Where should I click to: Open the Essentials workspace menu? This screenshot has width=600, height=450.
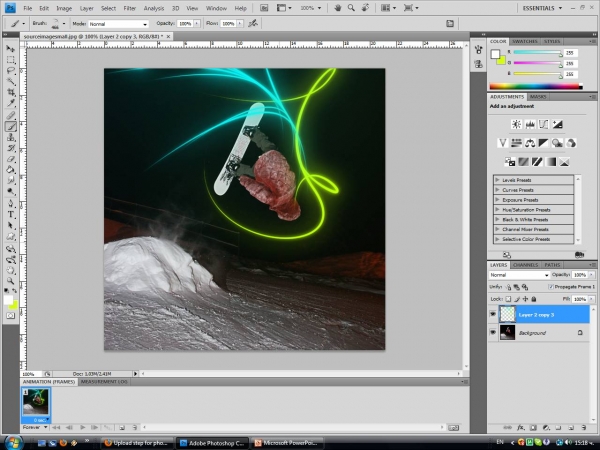pyautogui.click(x=542, y=8)
